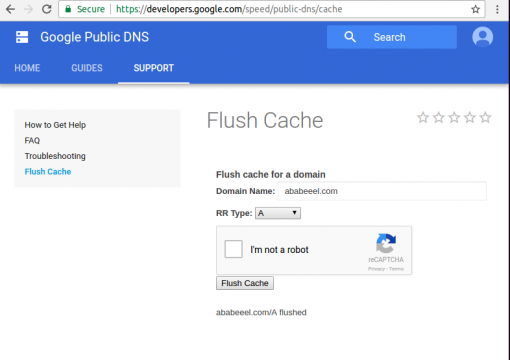The height and width of the screenshot is (360, 510).
Task: Open the RR Type dropdown
Action: click(278, 213)
